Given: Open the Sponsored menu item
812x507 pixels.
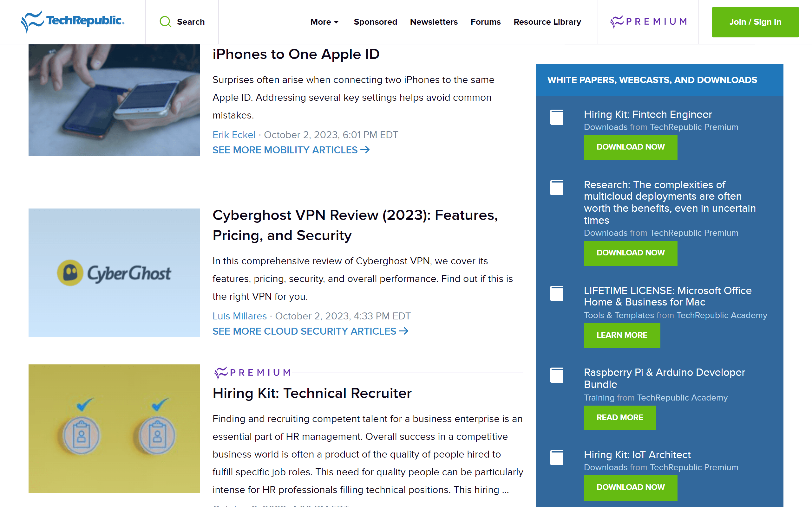Looking at the screenshot, I should coord(375,22).
